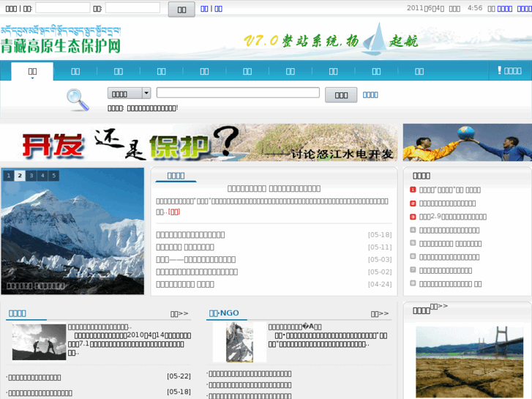
Task: Click the login button beside password field
Action: [x=181, y=10]
